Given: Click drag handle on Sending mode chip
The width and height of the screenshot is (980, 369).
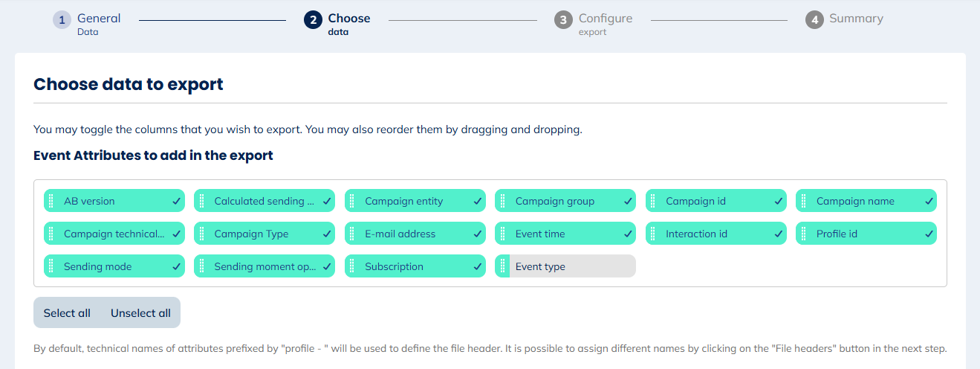Looking at the screenshot, I should pyautogui.click(x=51, y=266).
